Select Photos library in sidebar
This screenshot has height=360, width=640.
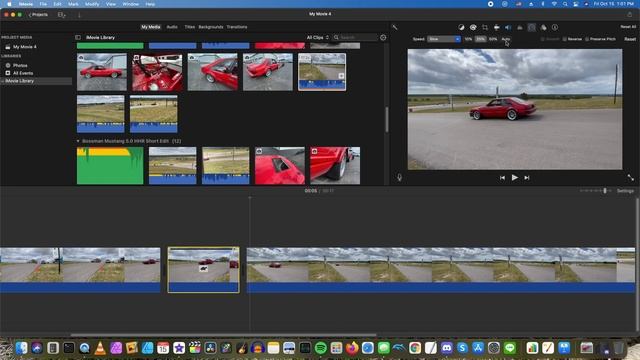[x=20, y=65]
